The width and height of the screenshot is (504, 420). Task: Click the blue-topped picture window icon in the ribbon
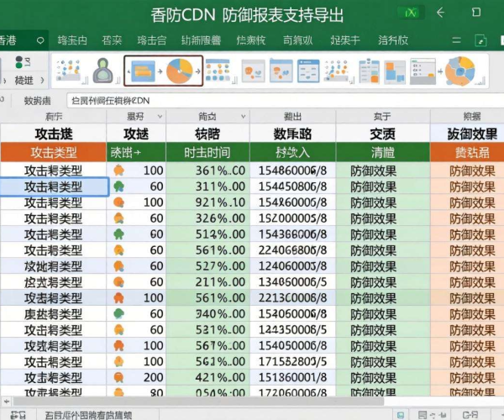281,71
